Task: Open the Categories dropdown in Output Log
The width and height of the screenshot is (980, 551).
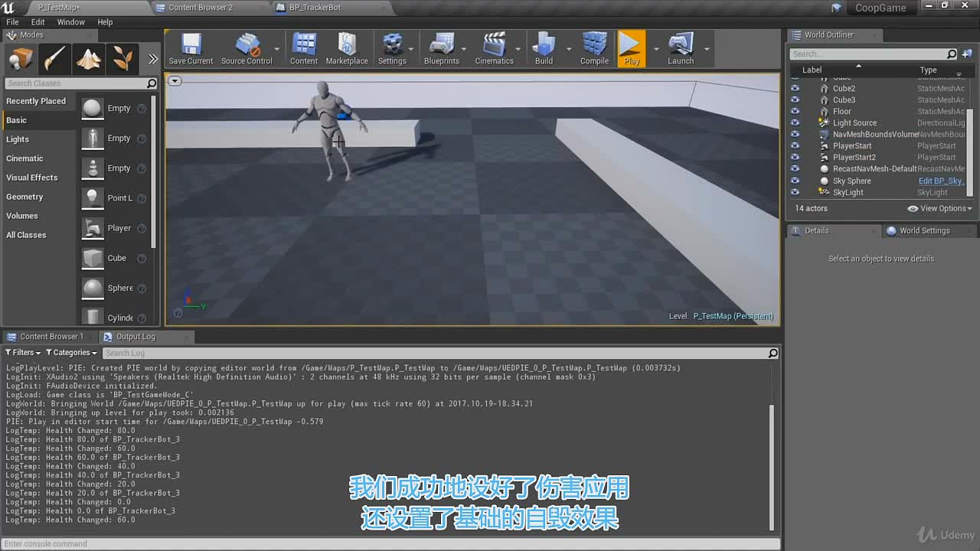Action: 71,353
